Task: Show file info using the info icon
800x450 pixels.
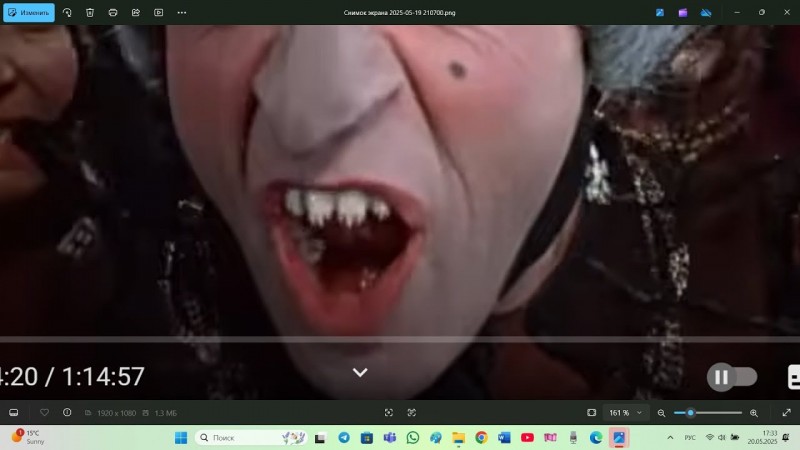Action: [x=67, y=412]
